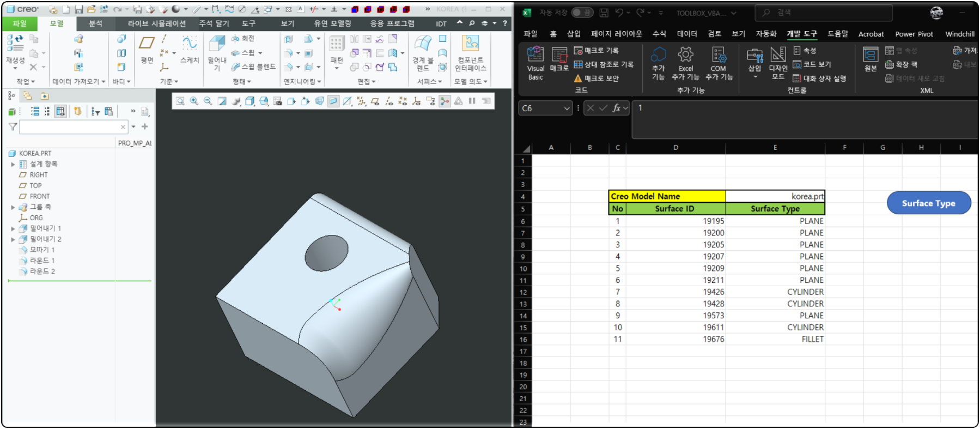Switch to the Windchill tab in Excel
Screen dimensions: 980x429
[959, 34]
